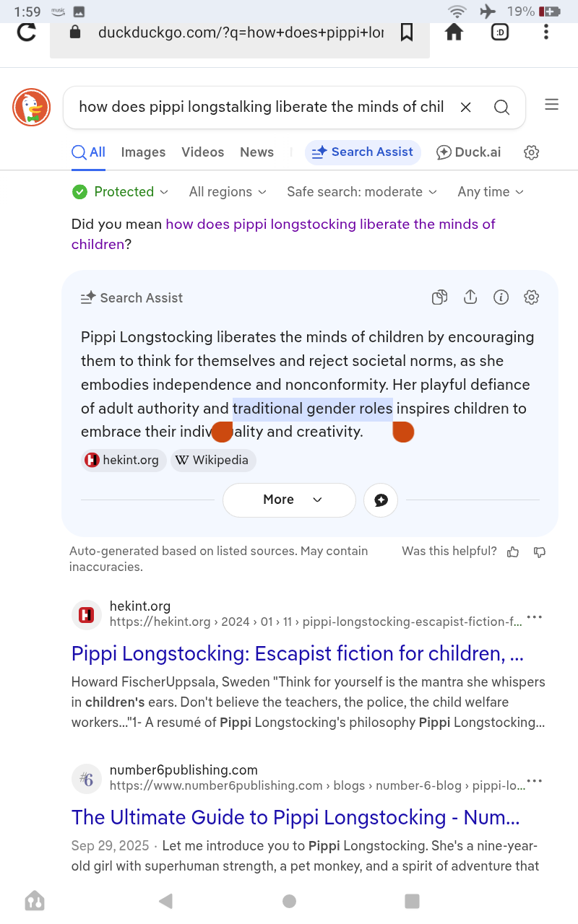Expand the Any time filter dropdown
Image resolution: width=578 pixels, height=924 pixels.
[491, 192]
